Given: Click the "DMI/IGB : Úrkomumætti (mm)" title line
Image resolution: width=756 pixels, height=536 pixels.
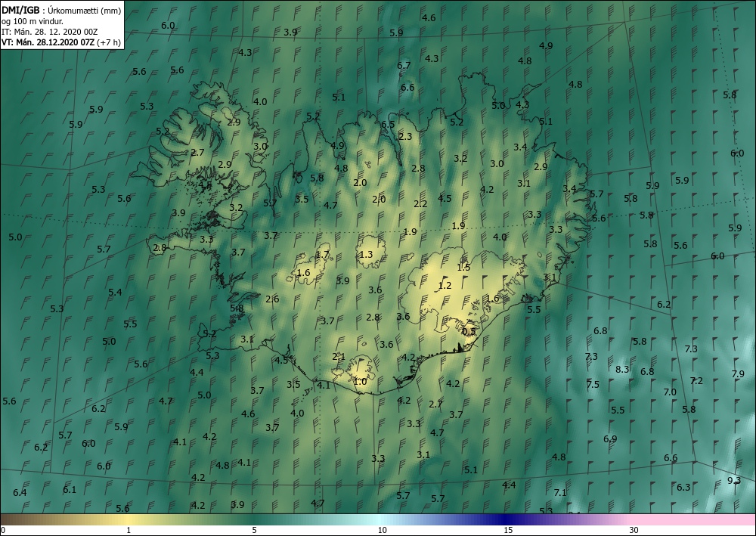Looking at the screenshot, I should 61,10.
